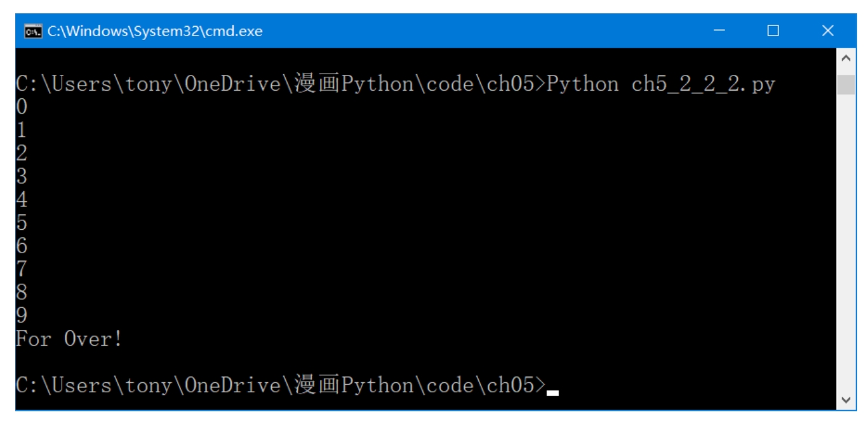Click the output line showing 7
Screen dimensions: 868x424
pyautogui.click(x=22, y=269)
